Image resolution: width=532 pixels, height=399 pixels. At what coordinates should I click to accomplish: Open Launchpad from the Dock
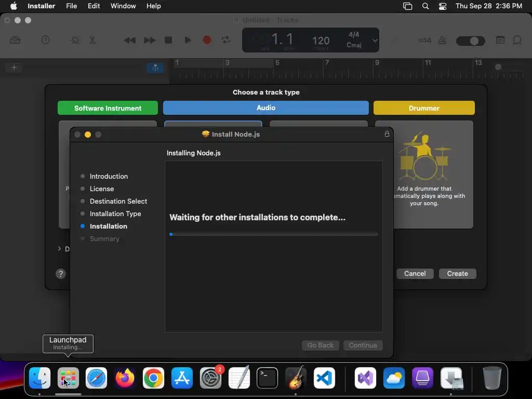point(68,378)
